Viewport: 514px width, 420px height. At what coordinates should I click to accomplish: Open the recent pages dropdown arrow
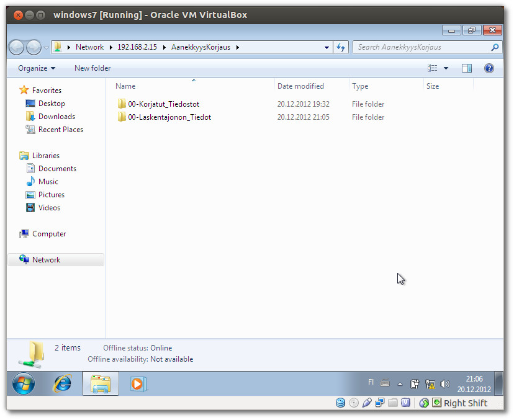coord(46,48)
